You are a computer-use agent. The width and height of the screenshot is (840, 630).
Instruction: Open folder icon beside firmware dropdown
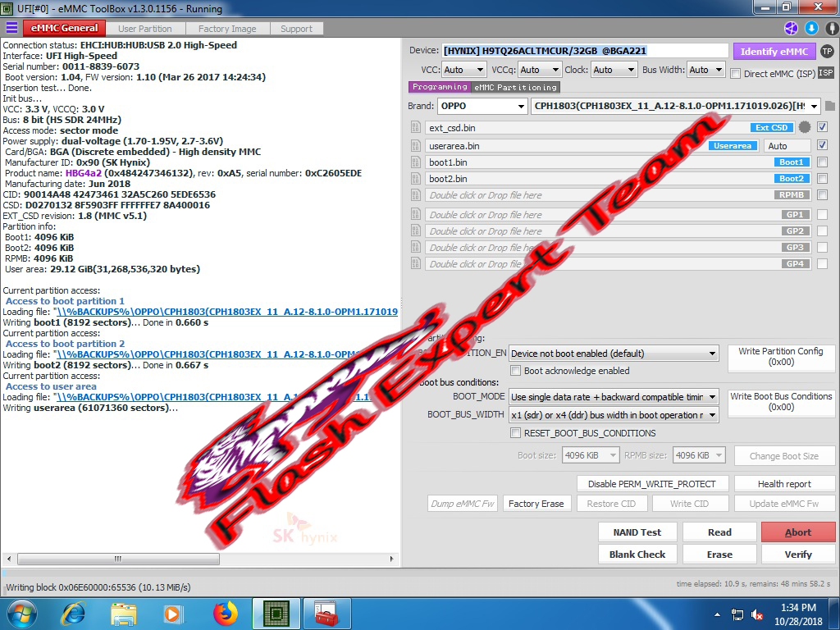830,106
